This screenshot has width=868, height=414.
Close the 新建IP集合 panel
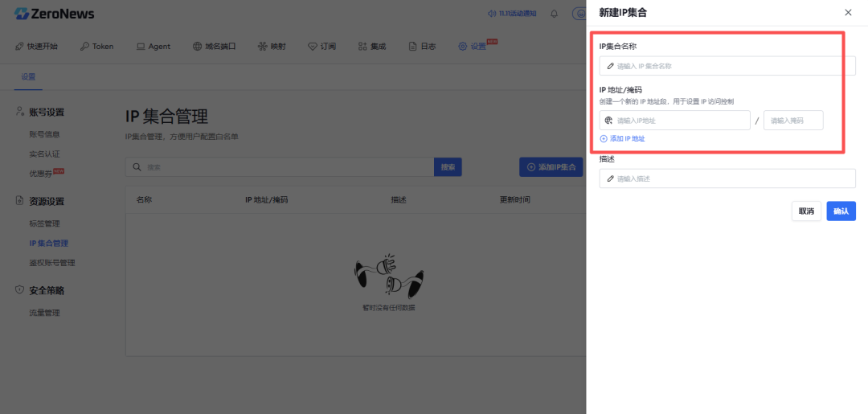(x=848, y=12)
